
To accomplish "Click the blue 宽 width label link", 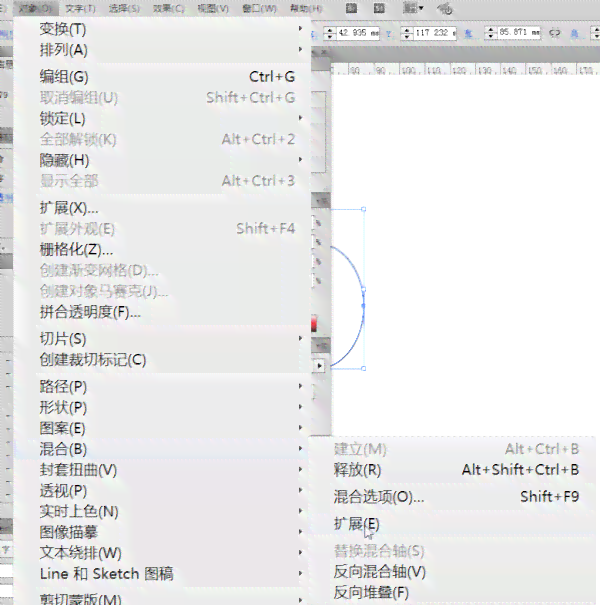I will pos(468,34).
